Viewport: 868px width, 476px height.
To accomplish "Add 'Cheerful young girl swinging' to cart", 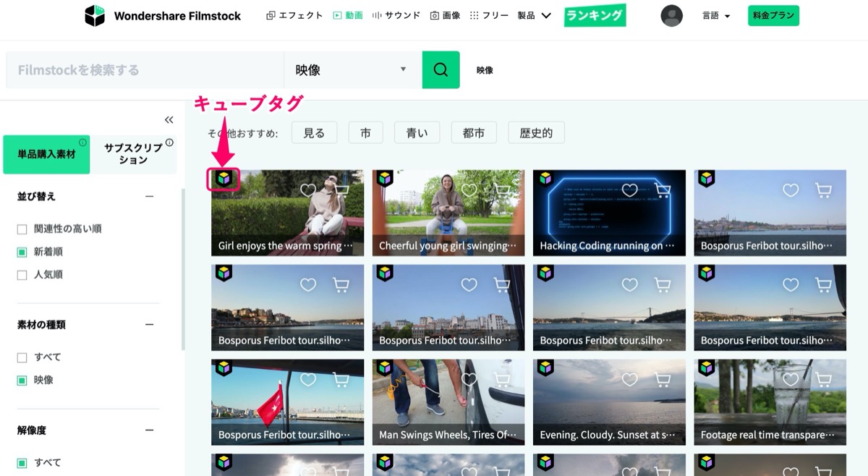I will click(x=501, y=190).
